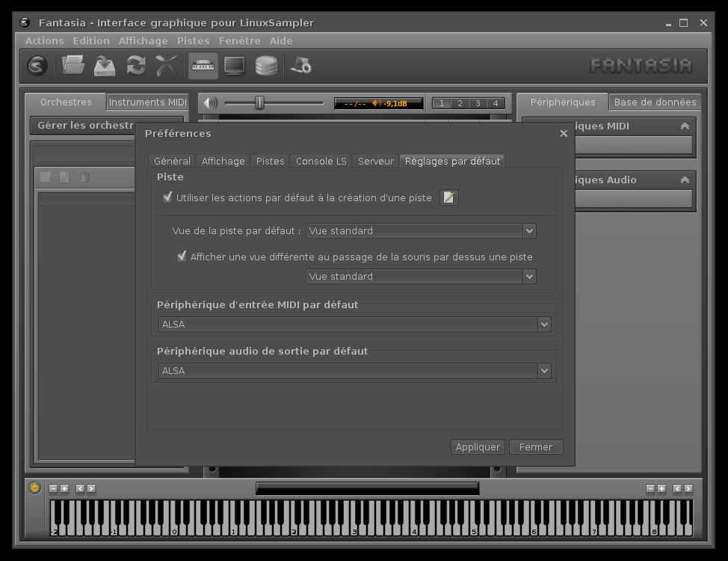The width and height of the screenshot is (728, 561).
Task: Switch to the Instruments MIDI tab
Action: pos(148,102)
